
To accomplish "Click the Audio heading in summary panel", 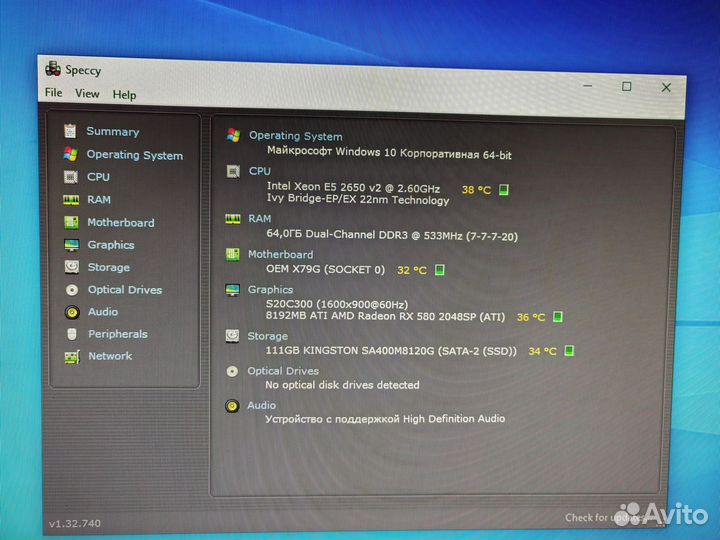I will pos(261,405).
